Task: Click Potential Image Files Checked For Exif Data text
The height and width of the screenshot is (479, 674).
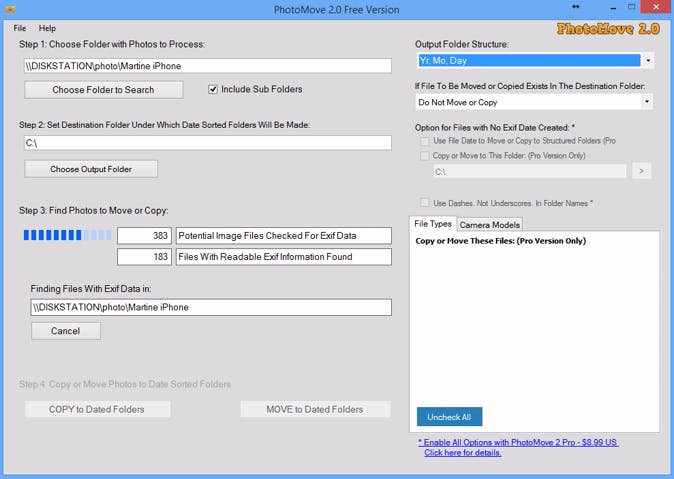Action: point(267,236)
